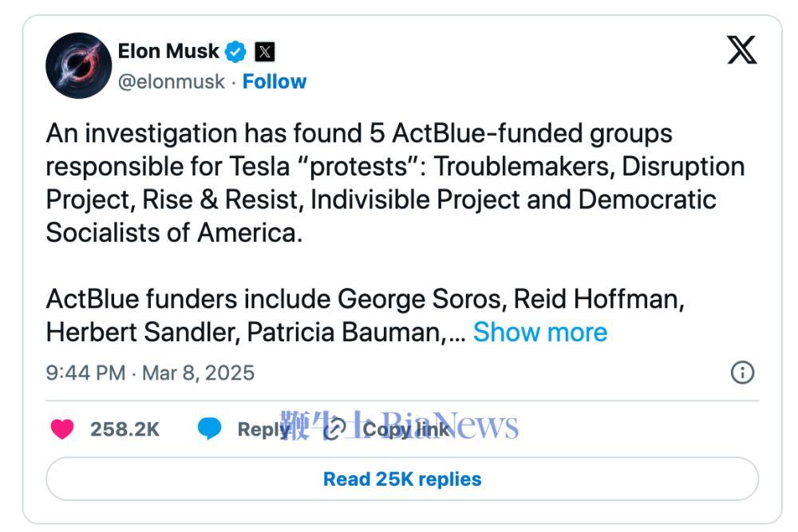Image resolution: width=798 pixels, height=532 pixels.
Task: Click the black X affiliate badge
Action: point(265,52)
